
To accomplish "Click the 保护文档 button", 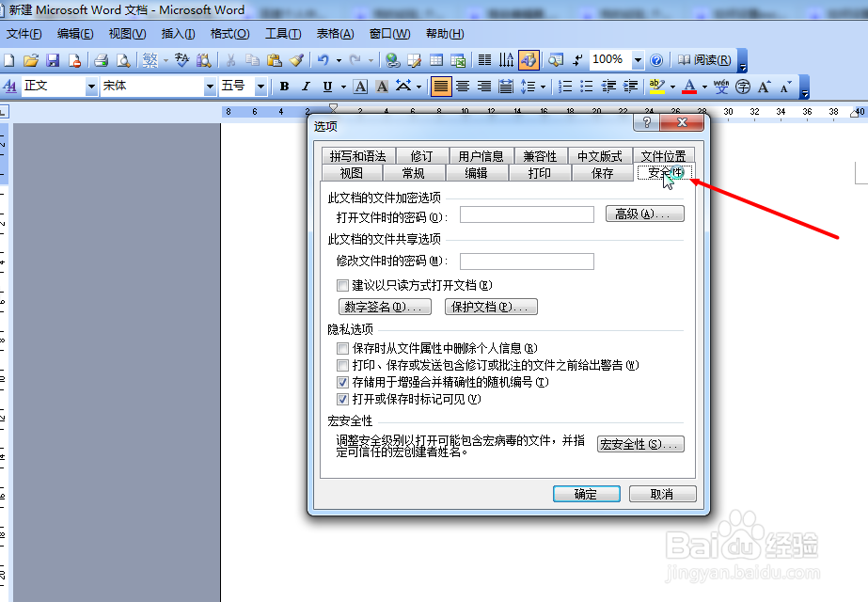I will tap(491, 307).
